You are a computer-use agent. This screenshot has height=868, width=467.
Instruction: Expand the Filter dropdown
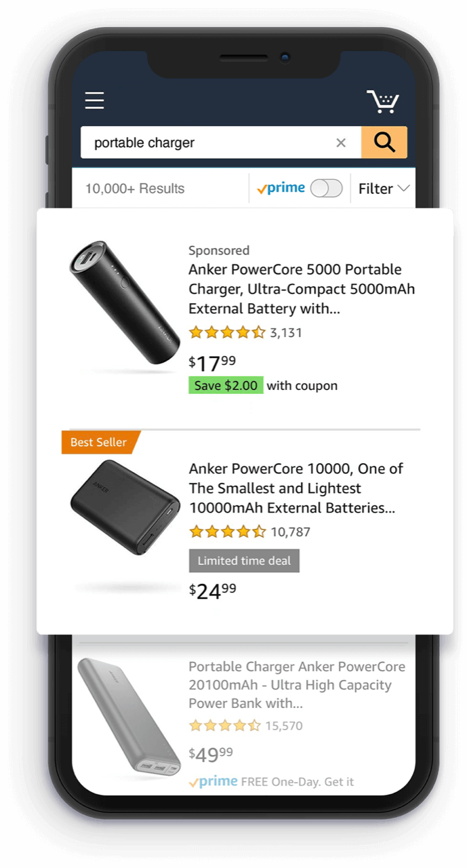tap(384, 189)
